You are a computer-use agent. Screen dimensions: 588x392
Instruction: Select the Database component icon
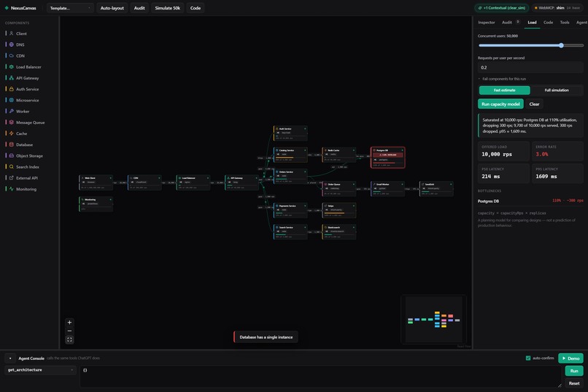pyautogui.click(x=12, y=145)
